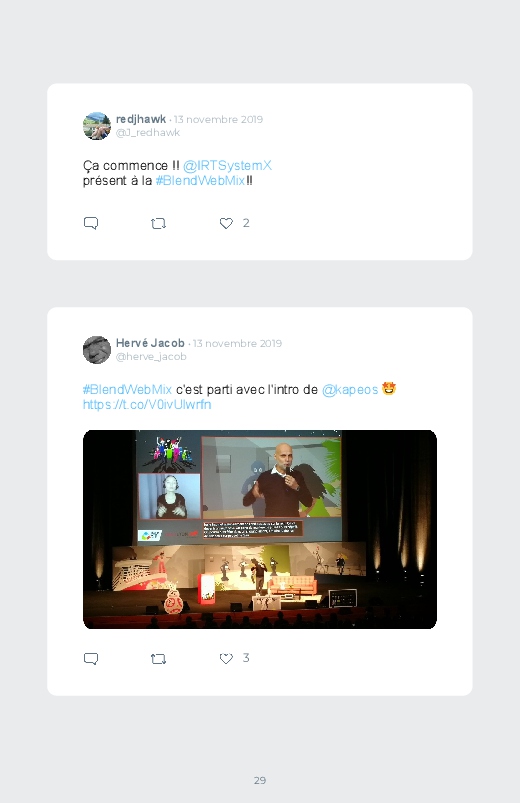
Task: Open the @J_redhawk handle
Action: pyautogui.click(x=148, y=133)
